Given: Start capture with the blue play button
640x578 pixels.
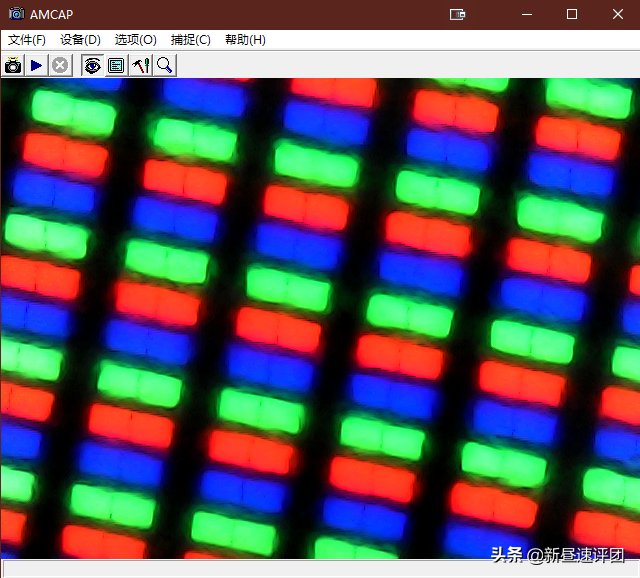Looking at the screenshot, I should tap(36, 65).
